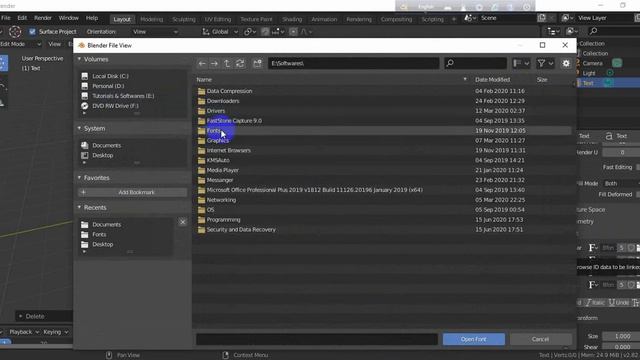Open the Help menu in Blender
640x360 pixels.
tap(92, 18)
